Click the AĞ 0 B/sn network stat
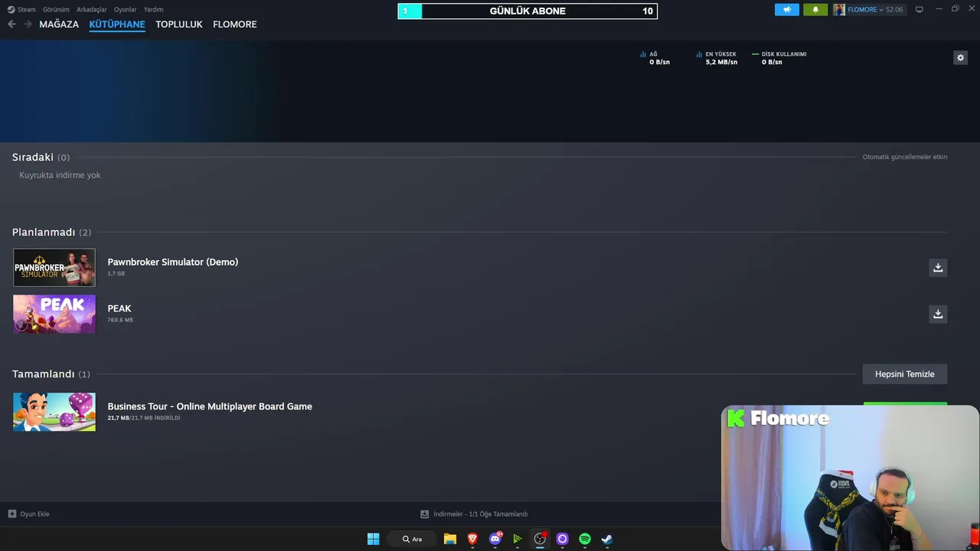This screenshot has width=980, height=551. point(655,58)
